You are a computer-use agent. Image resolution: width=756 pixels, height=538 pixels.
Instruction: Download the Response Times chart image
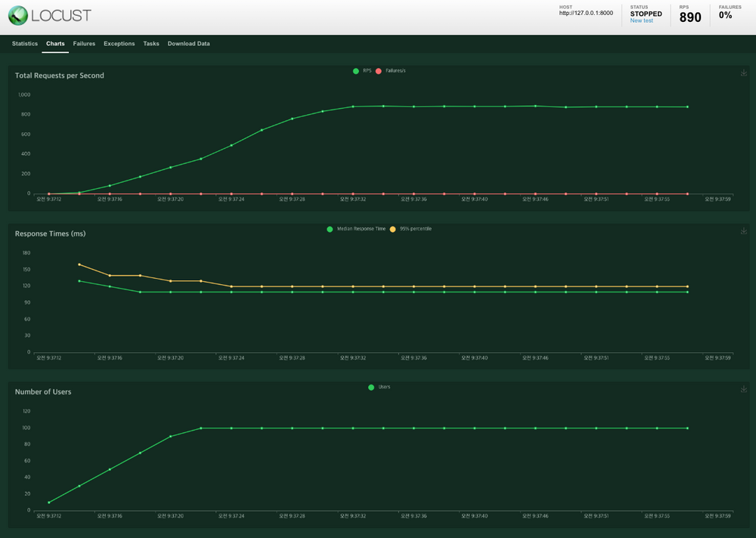click(x=744, y=231)
